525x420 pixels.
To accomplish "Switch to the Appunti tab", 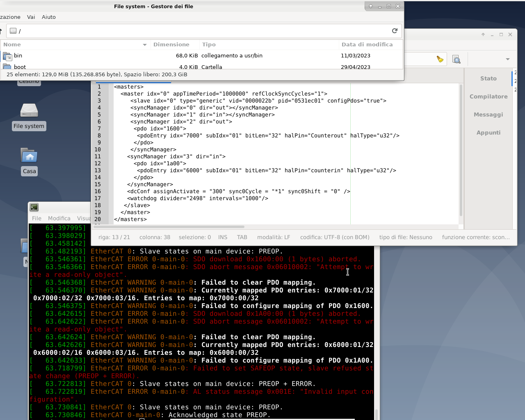I will click(x=488, y=132).
